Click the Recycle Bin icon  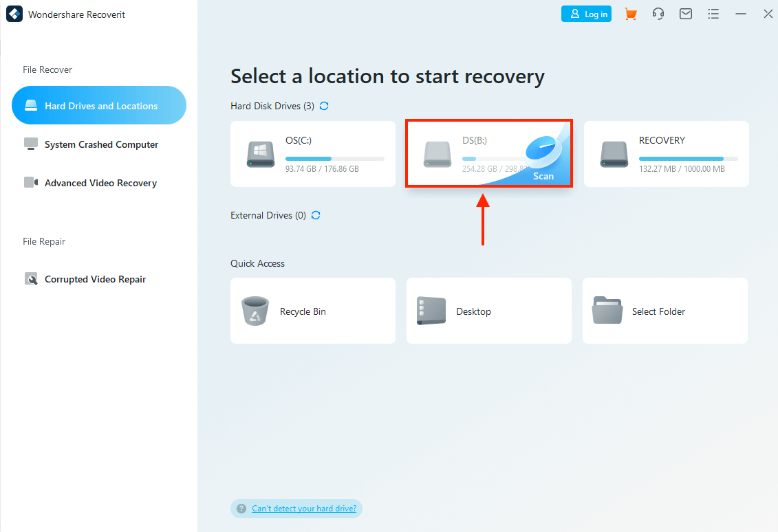coord(255,311)
